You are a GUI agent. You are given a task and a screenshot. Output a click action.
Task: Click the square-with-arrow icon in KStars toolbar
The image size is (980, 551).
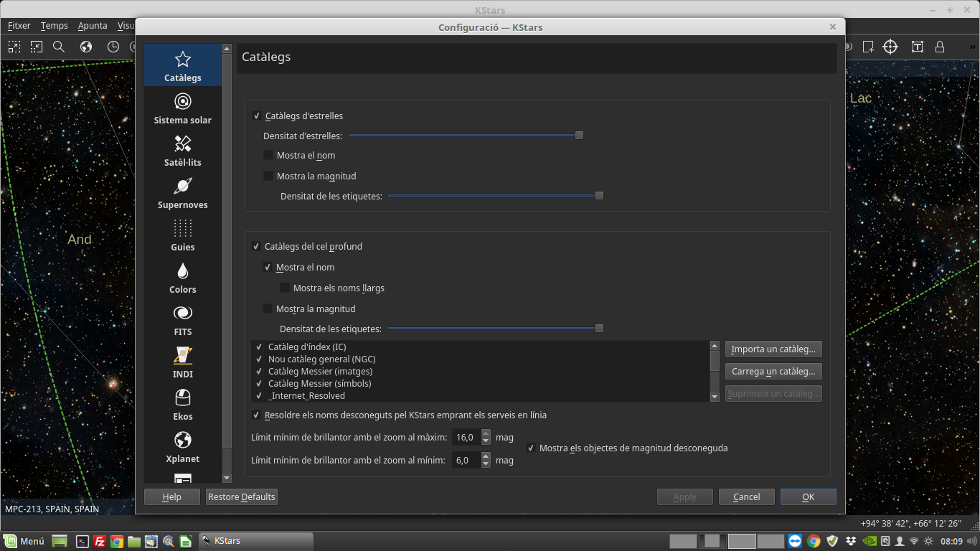coord(868,47)
